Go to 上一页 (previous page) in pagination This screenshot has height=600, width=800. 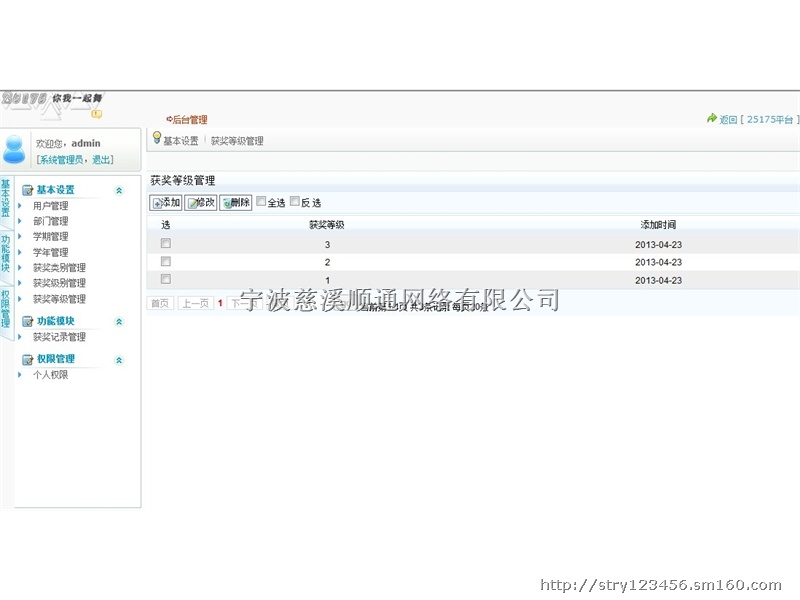pos(195,303)
